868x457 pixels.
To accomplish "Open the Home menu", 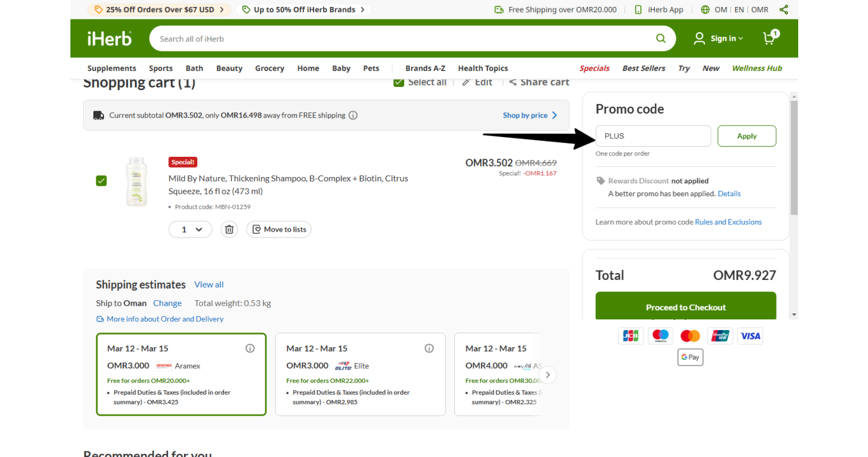I will click(308, 69).
